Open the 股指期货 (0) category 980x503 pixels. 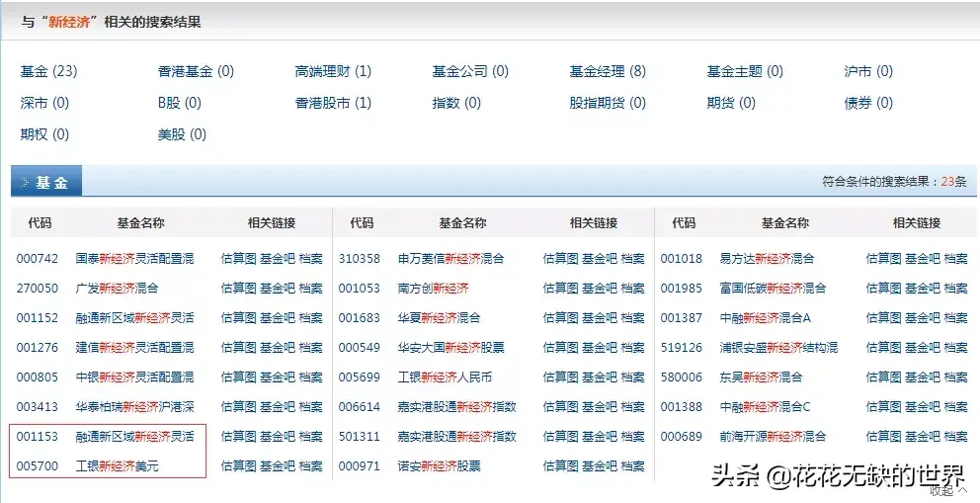pos(608,103)
